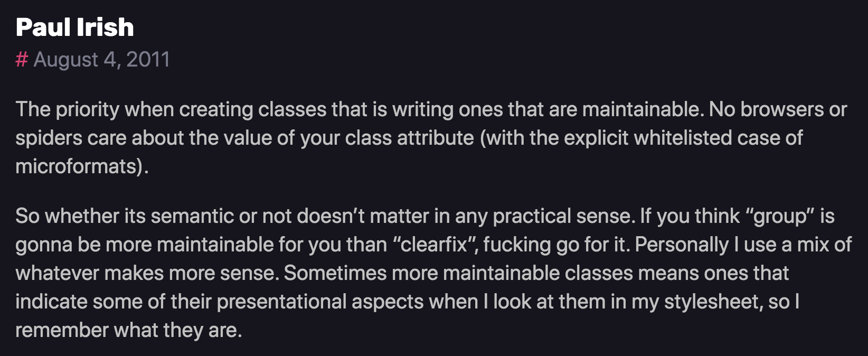This screenshot has height=356, width=868.
Task: Click the word "spiders" in first paragraph
Action: tap(49, 138)
